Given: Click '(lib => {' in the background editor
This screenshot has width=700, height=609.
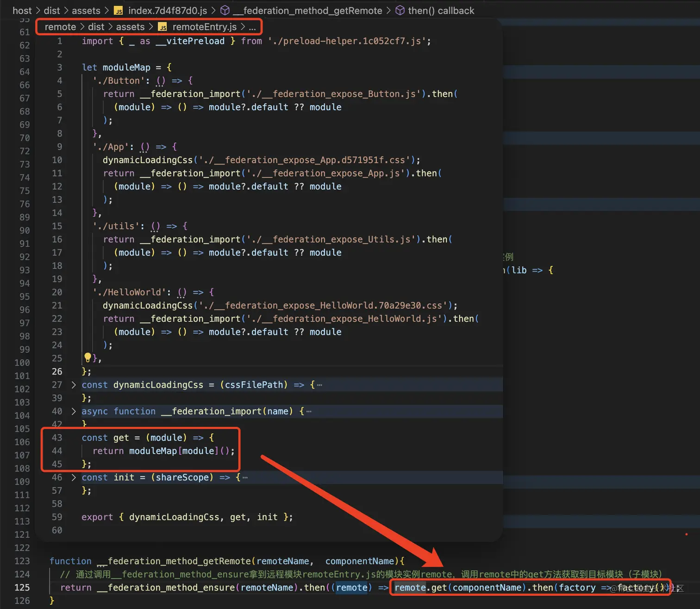Looking at the screenshot, I should pos(529,270).
